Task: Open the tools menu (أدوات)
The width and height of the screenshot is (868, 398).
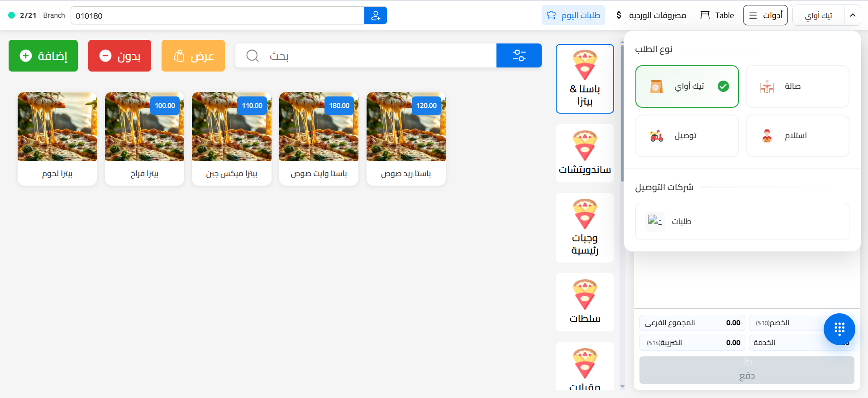Action: [x=766, y=15]
